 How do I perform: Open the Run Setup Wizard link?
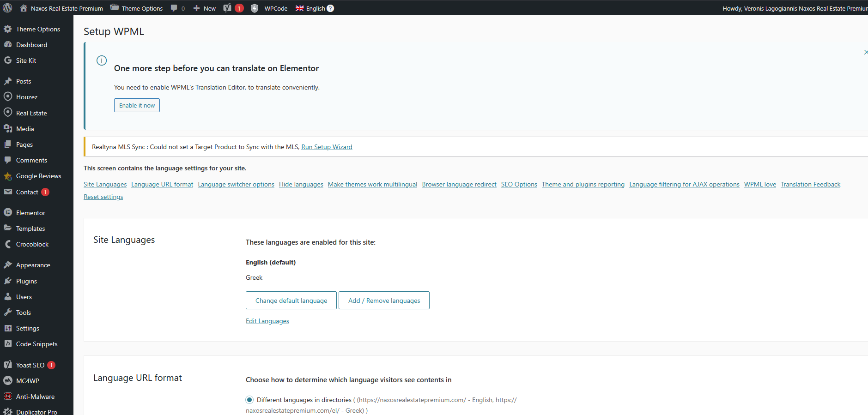click(x=327, y=147)
